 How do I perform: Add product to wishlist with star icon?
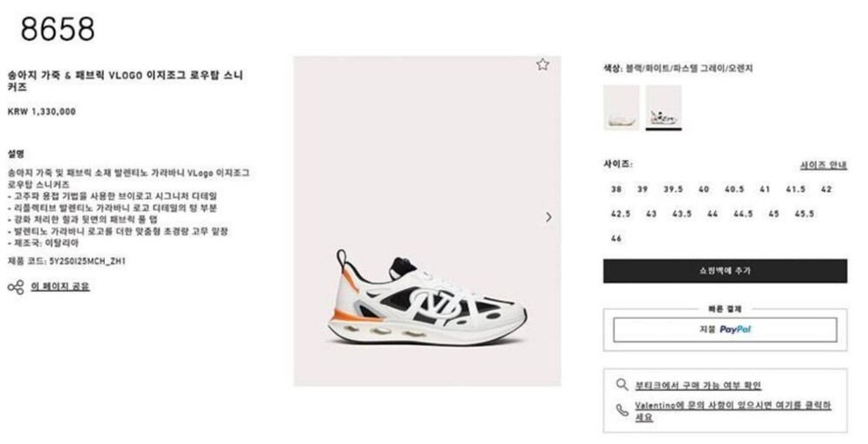tap(542, 64)
